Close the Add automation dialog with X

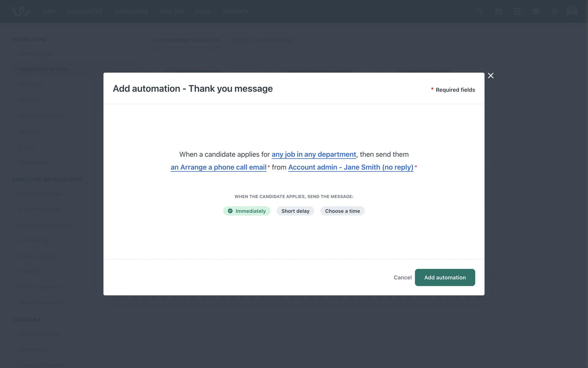(x=491, y=76)
